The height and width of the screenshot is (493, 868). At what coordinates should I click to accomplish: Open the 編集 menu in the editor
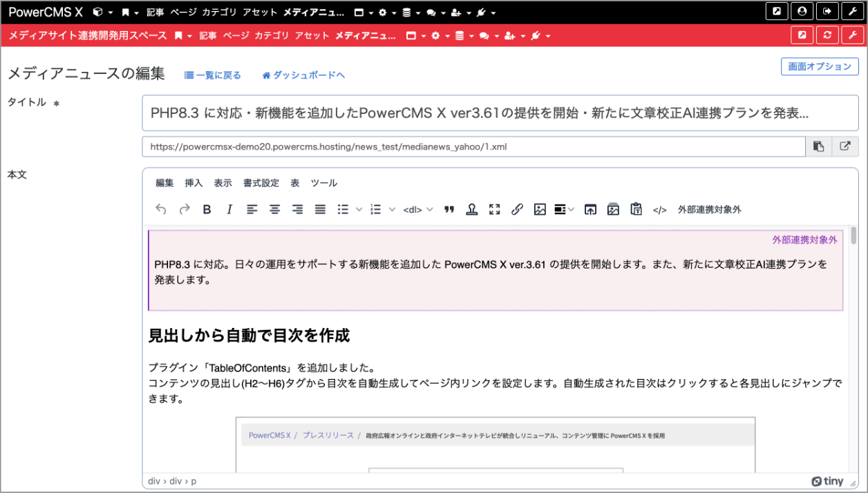coord(164,183)
